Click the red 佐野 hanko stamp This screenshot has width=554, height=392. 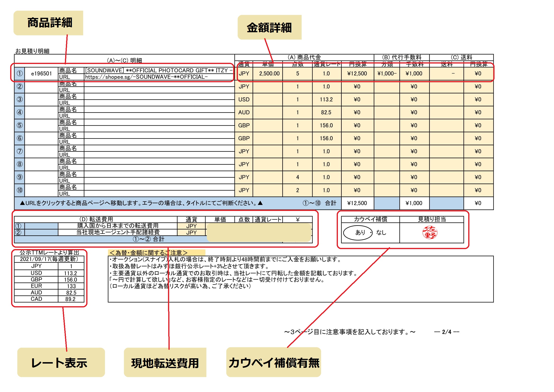[x=430, y=233]
